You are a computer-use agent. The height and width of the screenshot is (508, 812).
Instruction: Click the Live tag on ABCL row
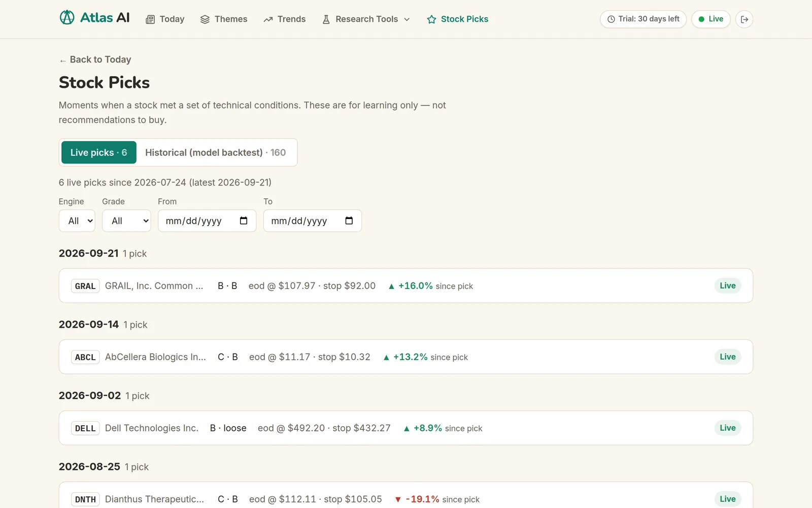[x=728, y=357]
